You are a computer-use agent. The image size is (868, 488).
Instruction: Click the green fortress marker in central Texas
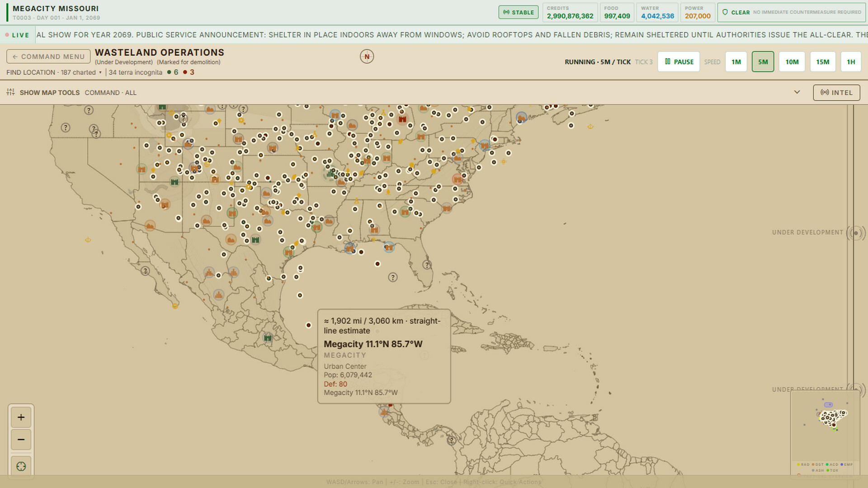[x=256, y=240]
